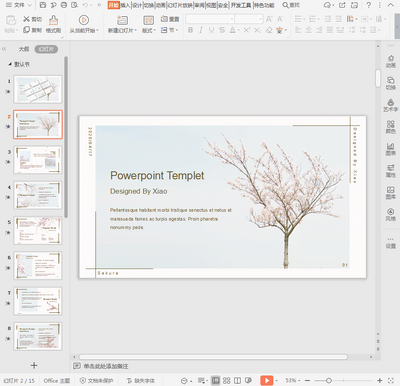Click the Office Theme (Office 主题) label
400x386 pixels.
(x=57, y=380)
